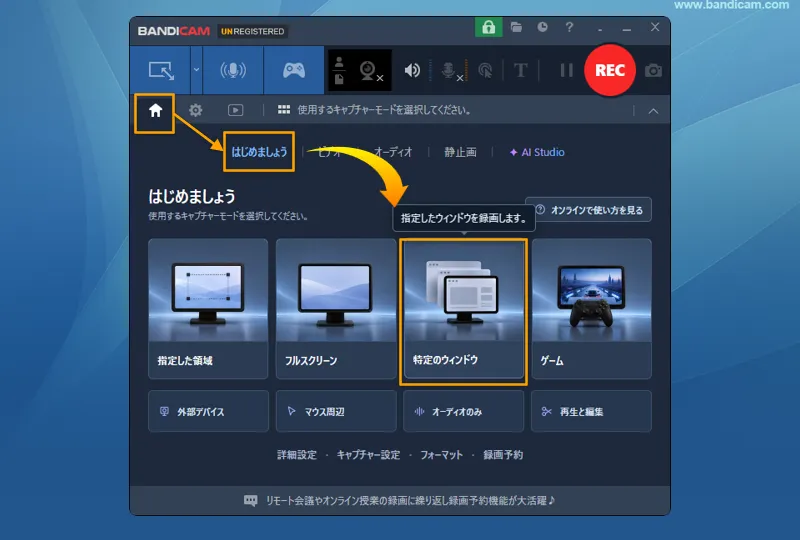
Task: Click the green lock register icon
Action: (488, 27)
